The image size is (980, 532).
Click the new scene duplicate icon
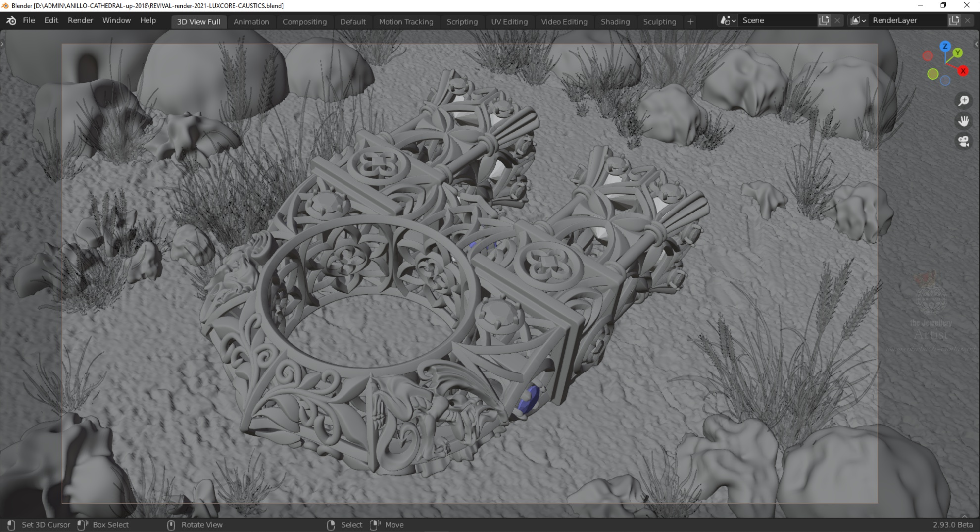(x=824, y=20)
